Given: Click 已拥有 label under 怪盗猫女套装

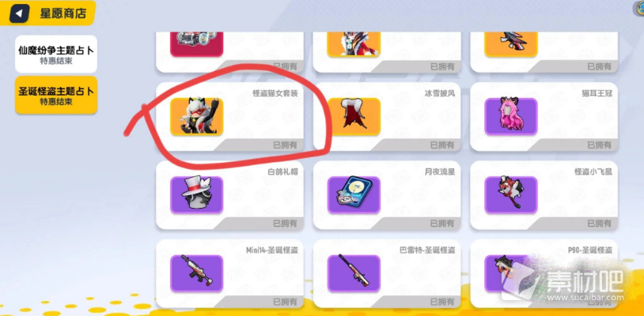Looking at the screenshot, I should [x=285, y=145].
